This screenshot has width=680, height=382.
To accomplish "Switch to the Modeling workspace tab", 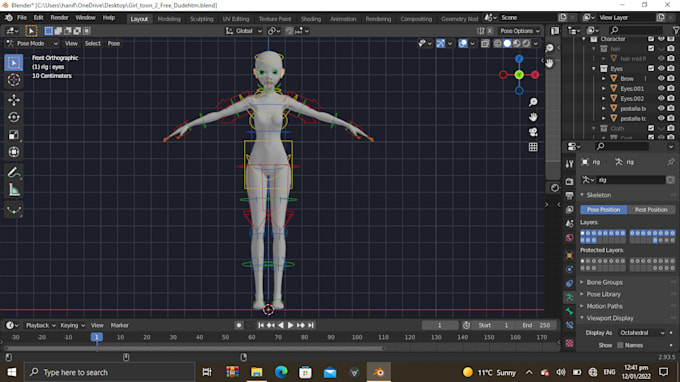I will pos(169,19).
